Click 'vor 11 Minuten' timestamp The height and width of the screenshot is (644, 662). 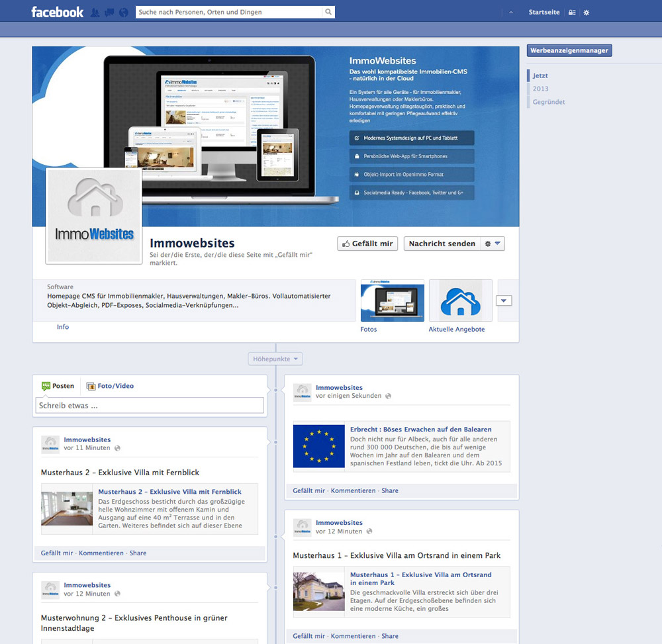(x=87, y=448)
